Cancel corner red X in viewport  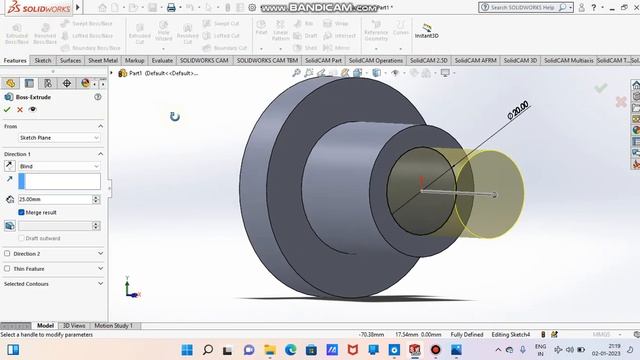coord(621,102)
